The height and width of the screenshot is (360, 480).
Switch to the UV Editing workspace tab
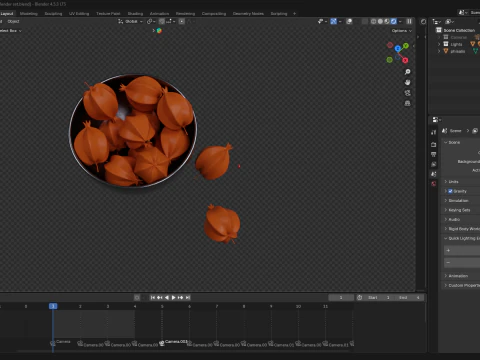(79, 14)
